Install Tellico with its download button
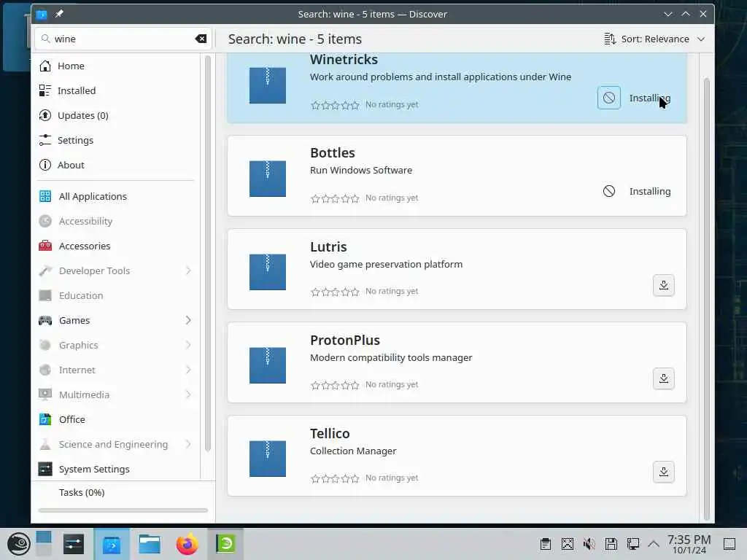 663,472
